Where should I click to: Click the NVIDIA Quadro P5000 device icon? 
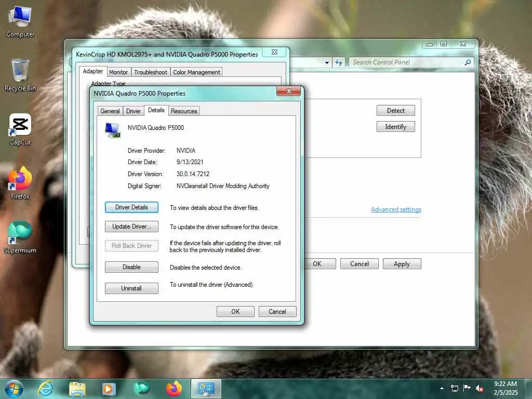113,130
